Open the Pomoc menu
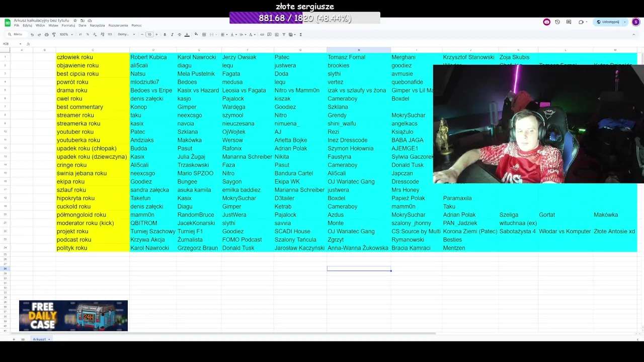Image resolution: width=644 pixels, height=362 pixels. 136,26
